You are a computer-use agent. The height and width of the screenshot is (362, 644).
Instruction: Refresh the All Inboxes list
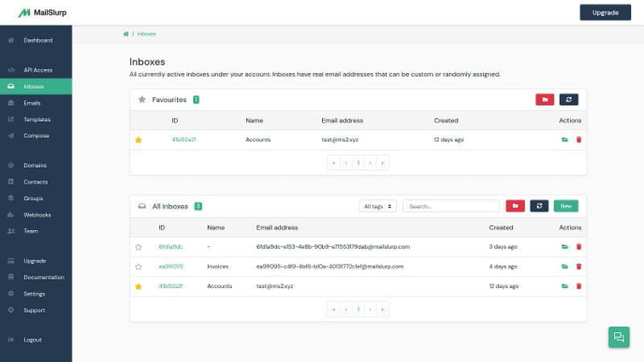(538, 206)
